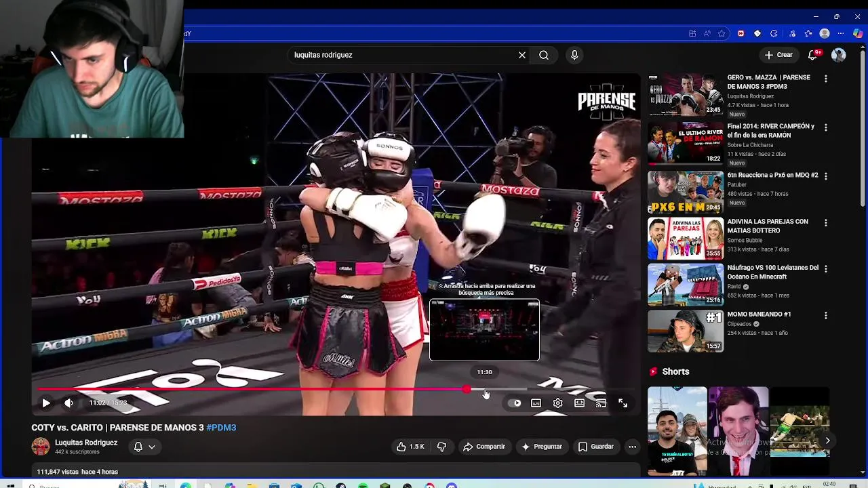The width and height of the screenshot is (868, 488).
Task: Open Edge favorites list icon
Action: (x=808, y=33)
